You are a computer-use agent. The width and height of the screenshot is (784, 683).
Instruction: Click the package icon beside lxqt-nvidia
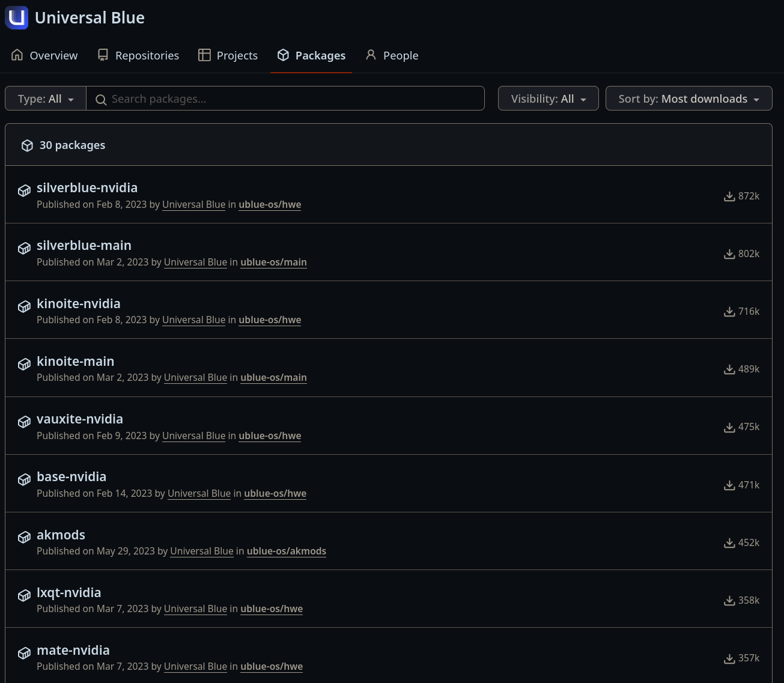pyautogui.click(x=24, y=596)
